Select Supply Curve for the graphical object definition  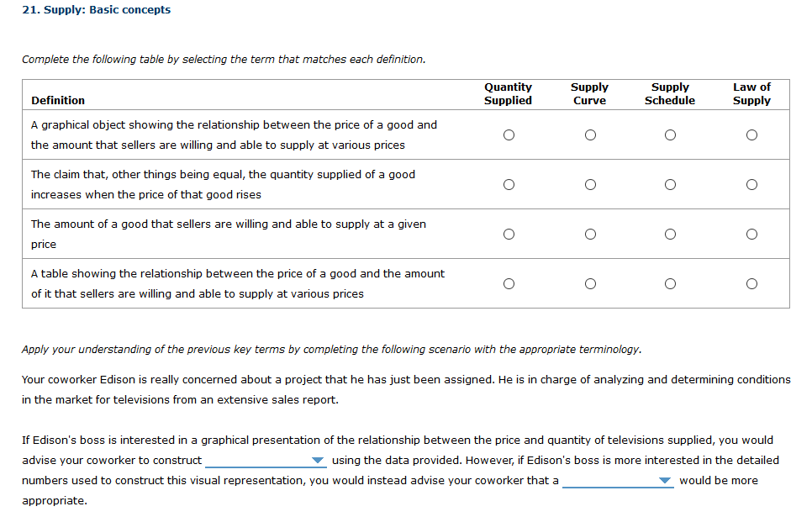(589, 135)
